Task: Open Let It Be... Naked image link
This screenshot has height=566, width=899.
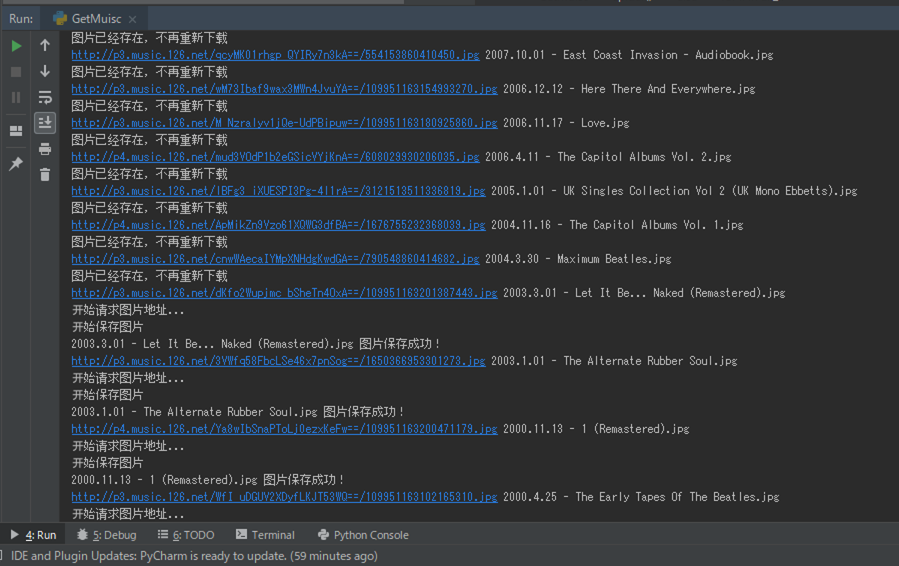Action: pos(284,293)
